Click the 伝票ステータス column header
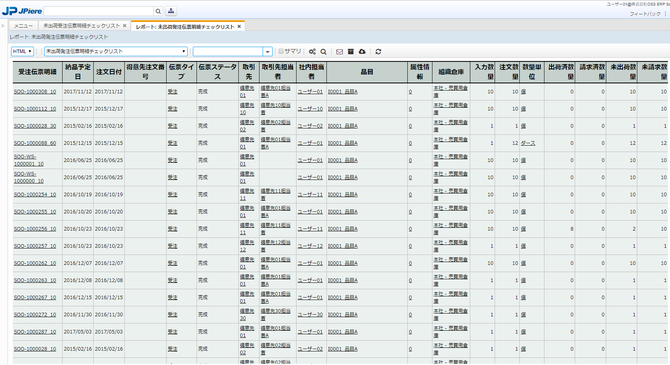Viewport: 670px width, 365px height. click(217, 72)
